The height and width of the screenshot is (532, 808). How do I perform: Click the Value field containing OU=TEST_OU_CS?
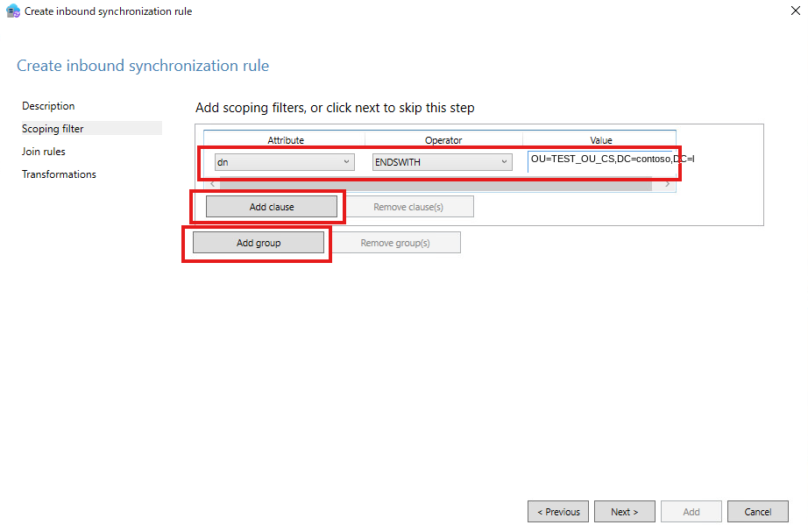pos(601,161)
